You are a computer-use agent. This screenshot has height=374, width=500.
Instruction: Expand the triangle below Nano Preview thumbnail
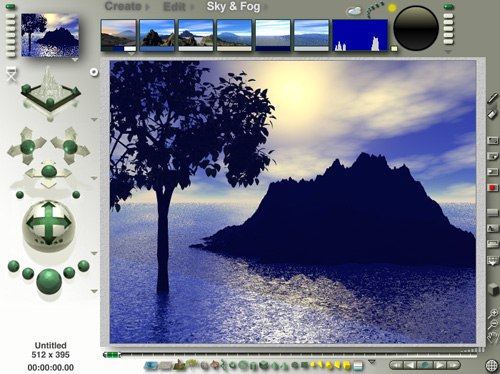pos(75,60)
